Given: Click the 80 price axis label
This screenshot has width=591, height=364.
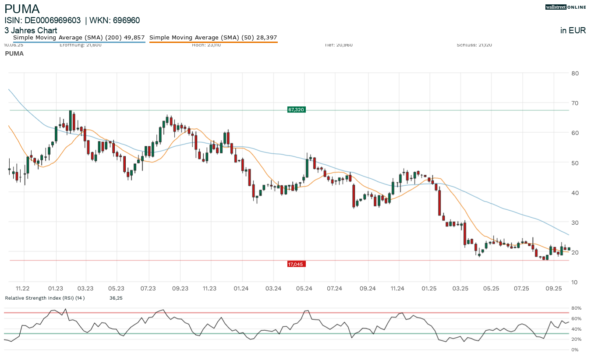Looking at the screenshot, I should click(575, 73).
